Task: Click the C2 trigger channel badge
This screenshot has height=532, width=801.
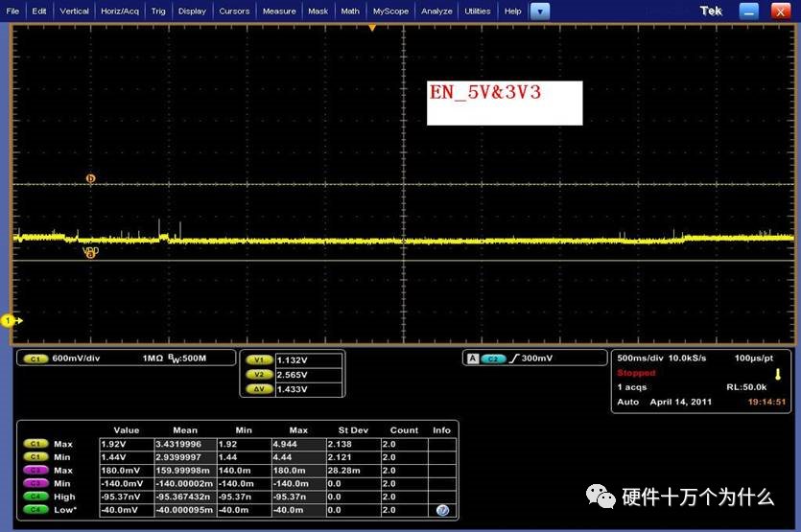Action: click(493, 359)
